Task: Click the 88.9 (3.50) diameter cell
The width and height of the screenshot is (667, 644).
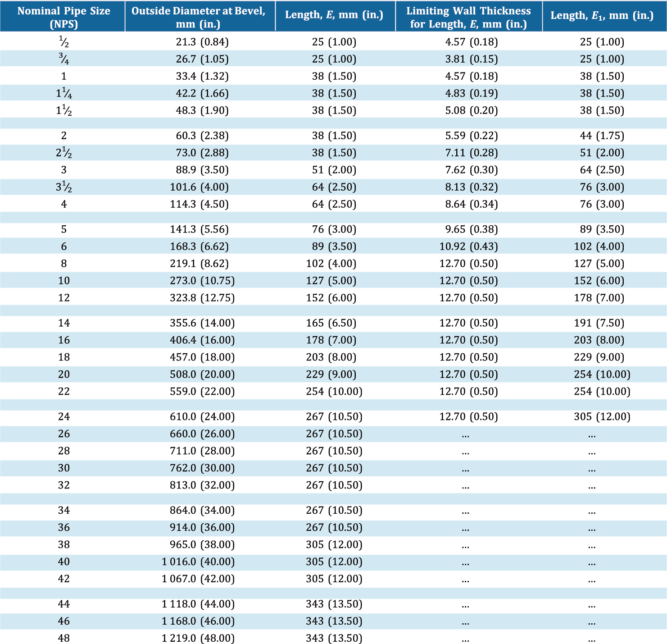Action: (202, 170)
